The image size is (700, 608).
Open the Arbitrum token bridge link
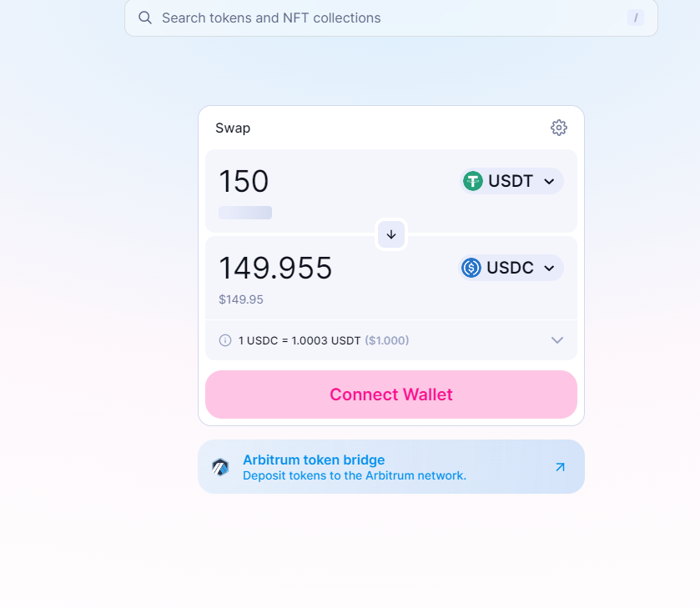[x=391, y=467]
